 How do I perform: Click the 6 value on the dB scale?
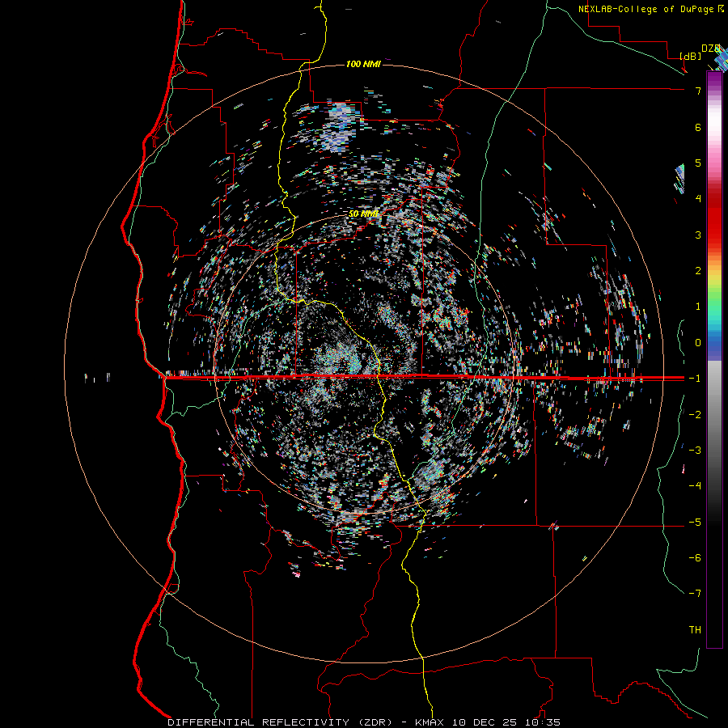tap(698, 127)
